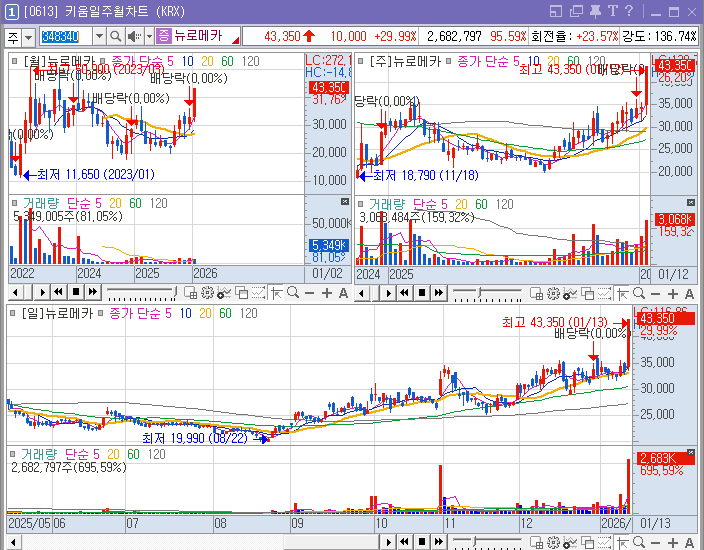Click weekly chart data grid icon
This screenshot has height=550, width=704.
[537, 294]
